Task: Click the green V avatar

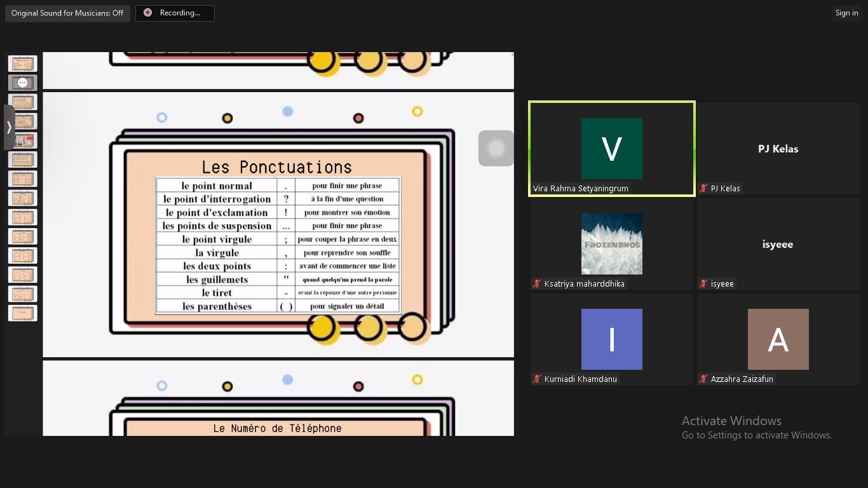Action: click(x=611, y=149)
